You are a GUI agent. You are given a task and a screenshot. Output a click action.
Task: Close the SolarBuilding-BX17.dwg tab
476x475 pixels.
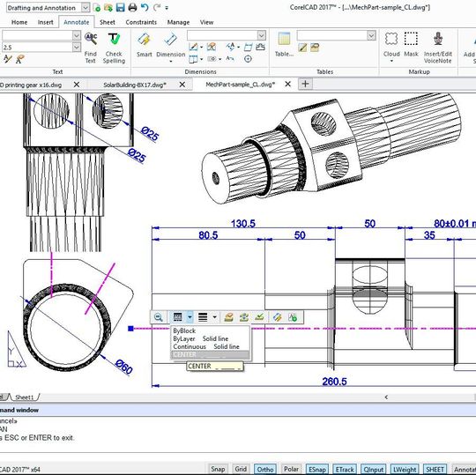(182, 85)
